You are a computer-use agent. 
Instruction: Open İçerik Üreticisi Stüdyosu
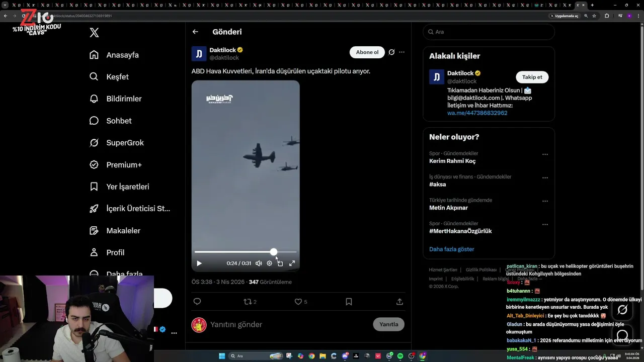130,209
